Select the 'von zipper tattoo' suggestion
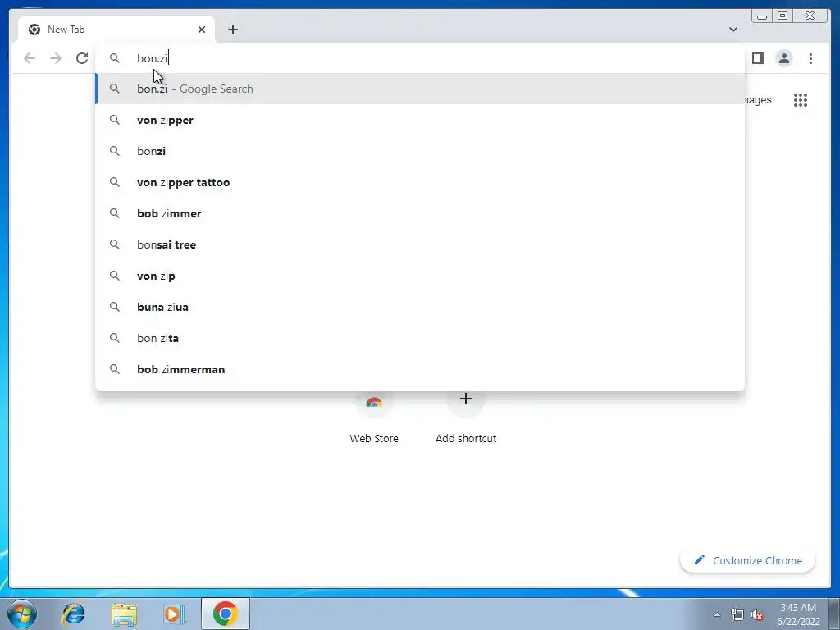This screenshot has height=630, width=840. [420, 182]
